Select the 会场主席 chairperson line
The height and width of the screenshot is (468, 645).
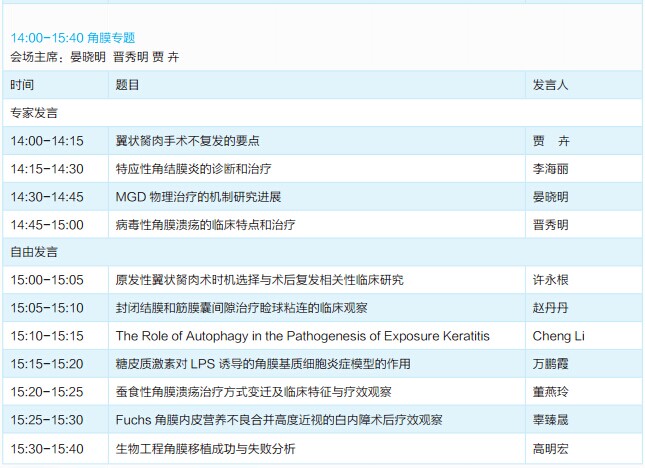coord(95,57)
